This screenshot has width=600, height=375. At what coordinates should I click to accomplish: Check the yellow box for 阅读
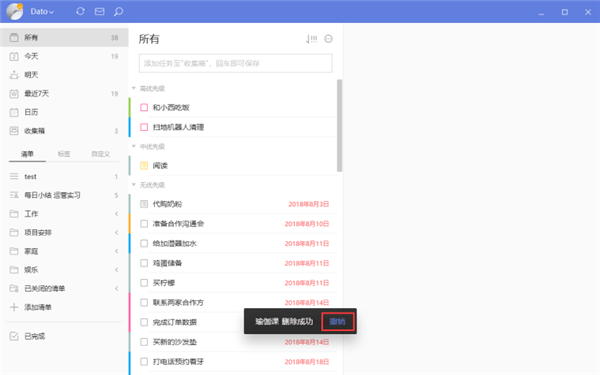coord(144,166)
